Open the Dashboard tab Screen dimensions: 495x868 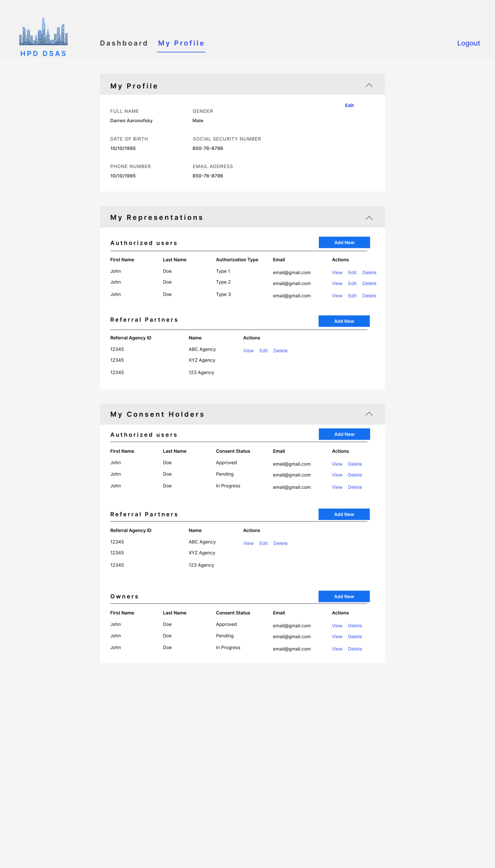[x=124, y=43]
